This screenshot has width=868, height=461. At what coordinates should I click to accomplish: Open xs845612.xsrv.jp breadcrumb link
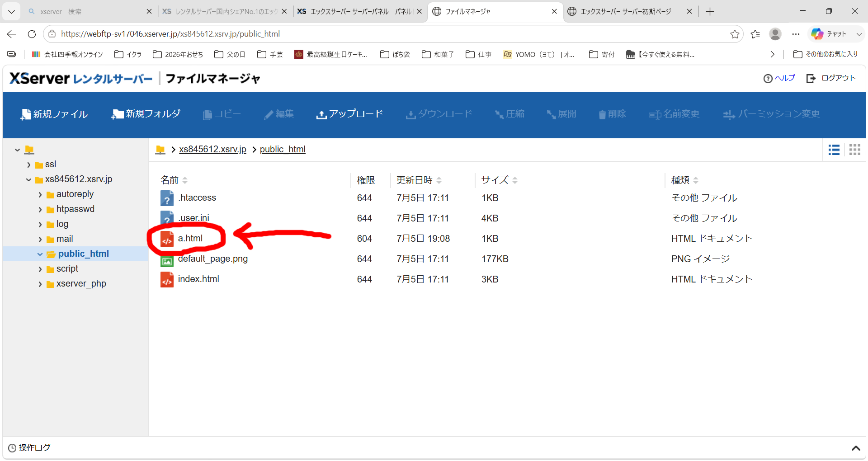click(x=212, y=150)
